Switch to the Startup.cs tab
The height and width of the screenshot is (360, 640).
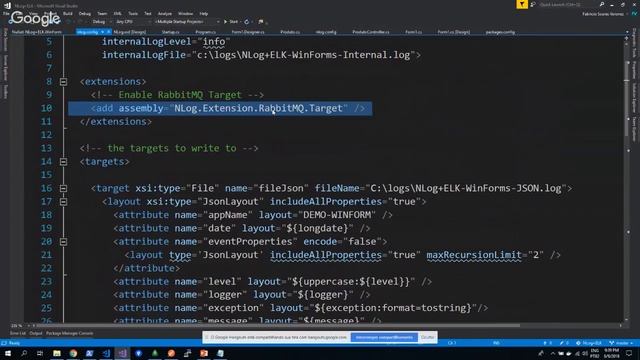[171, 32]
